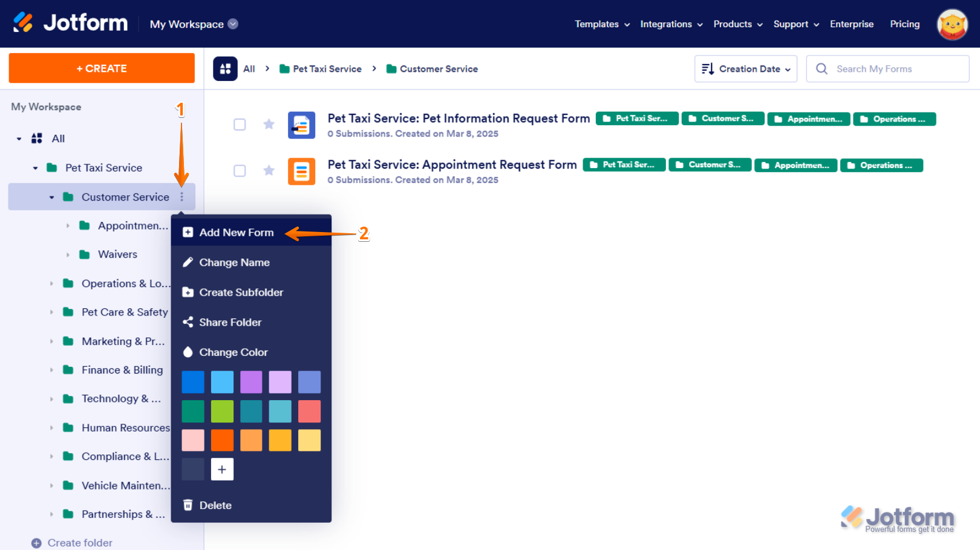Pick the purple color swatch
This screenshot has width=980, height=550.
click(251, 382)
